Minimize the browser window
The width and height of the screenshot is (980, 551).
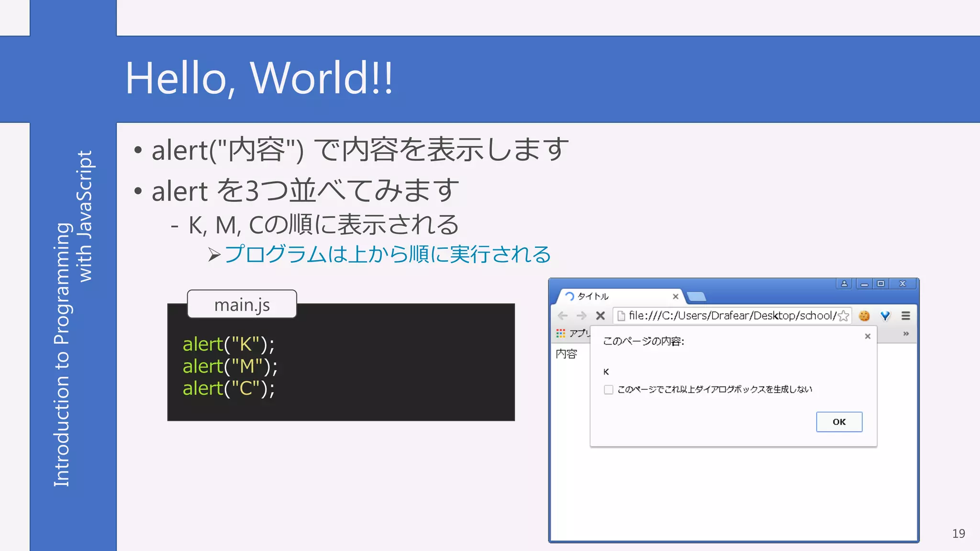pyautogui.click(x=864, y=284)
